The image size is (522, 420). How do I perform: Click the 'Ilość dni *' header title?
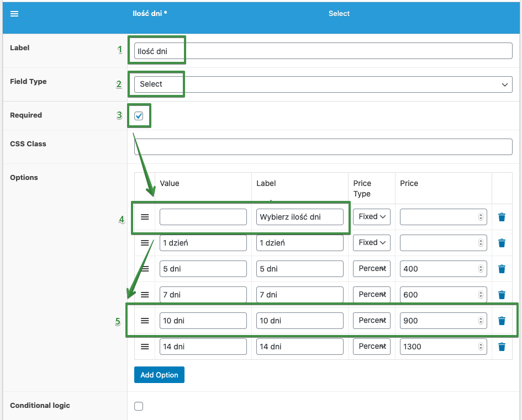tap(150, 14)
